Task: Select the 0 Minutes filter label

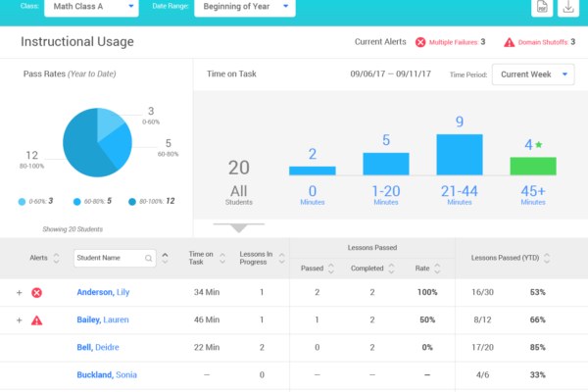Action: (x=313, y=195)
